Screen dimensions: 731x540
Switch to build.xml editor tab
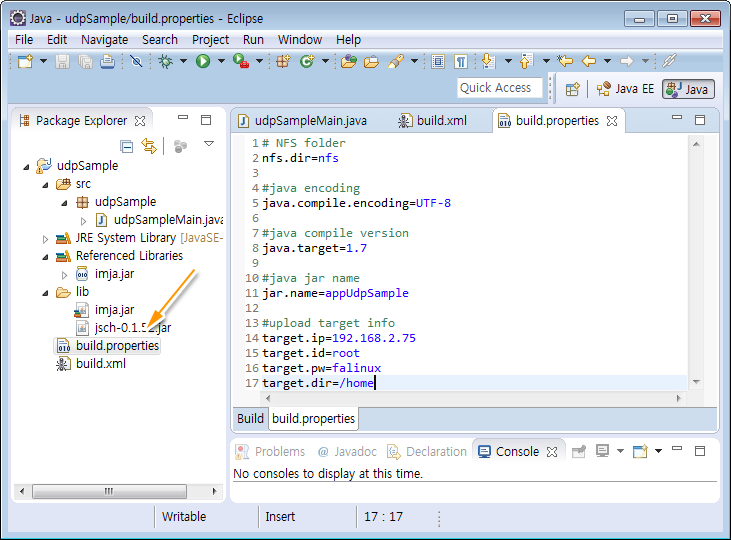[433, 121]
